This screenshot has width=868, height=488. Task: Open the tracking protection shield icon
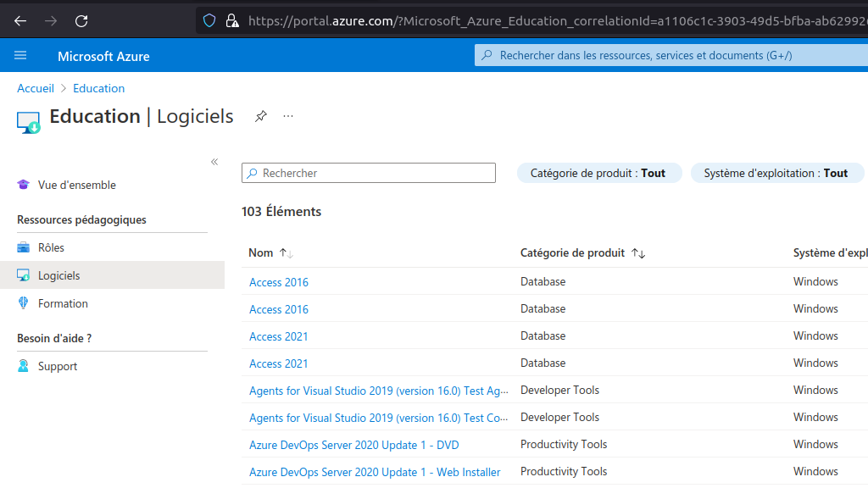coord(209,21)
